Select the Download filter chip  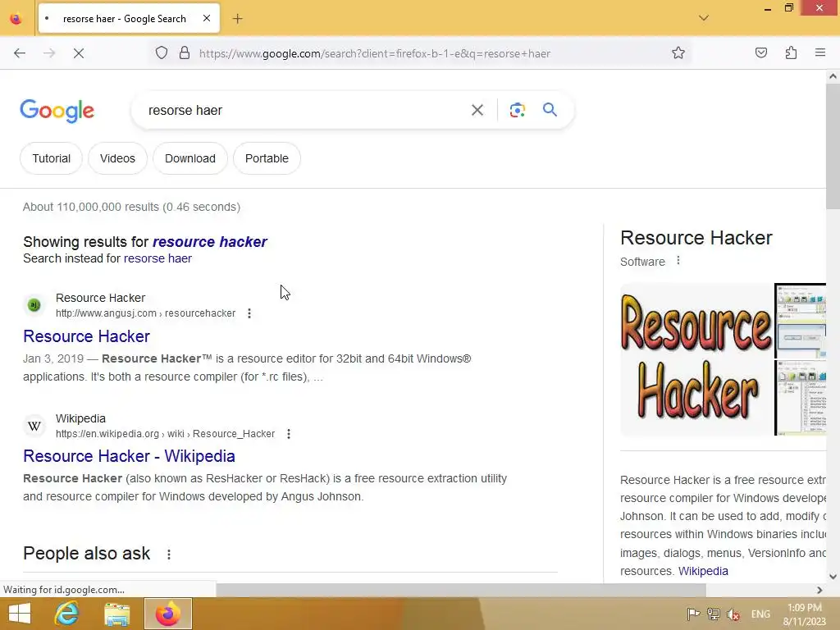[x=190, y=158]
